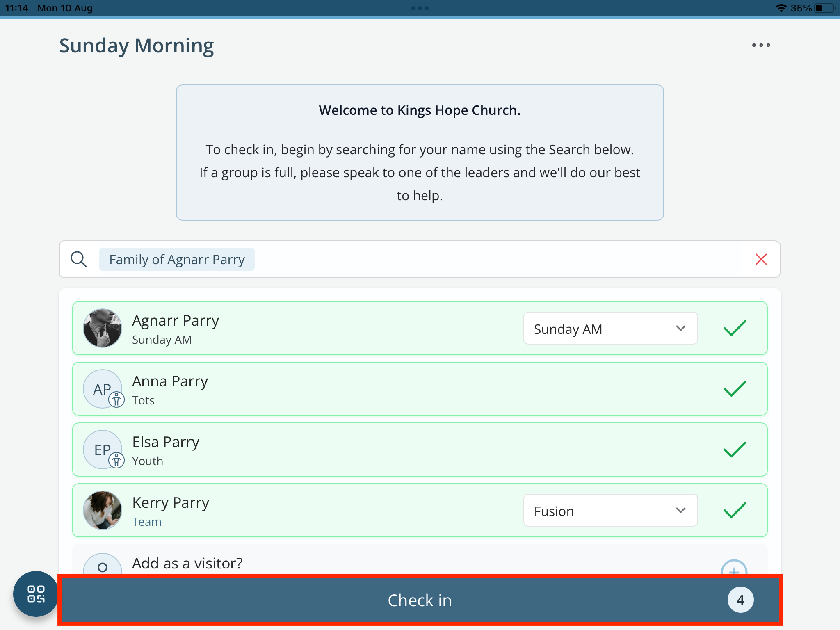Tap the Team link under Kerry Parry
Image resolution: width=840 pixels, height=630 pixels.
click(x=146, y=522)
